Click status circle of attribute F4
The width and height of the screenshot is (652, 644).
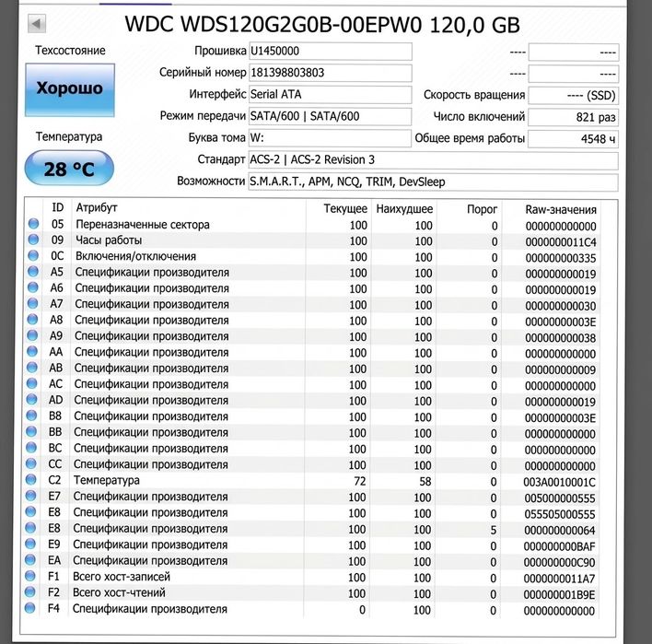pyautogui.click(x=30, y=608)
